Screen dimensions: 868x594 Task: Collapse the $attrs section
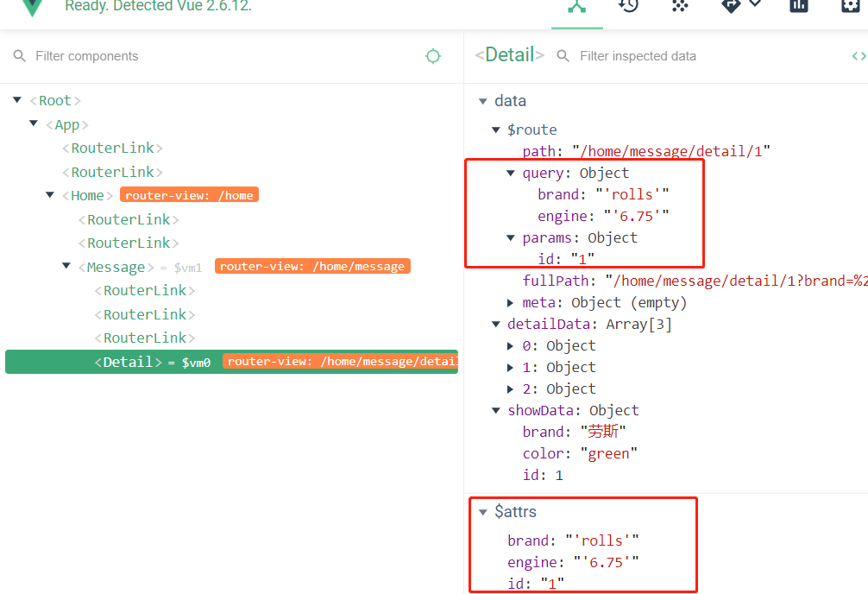coord(482,512)
